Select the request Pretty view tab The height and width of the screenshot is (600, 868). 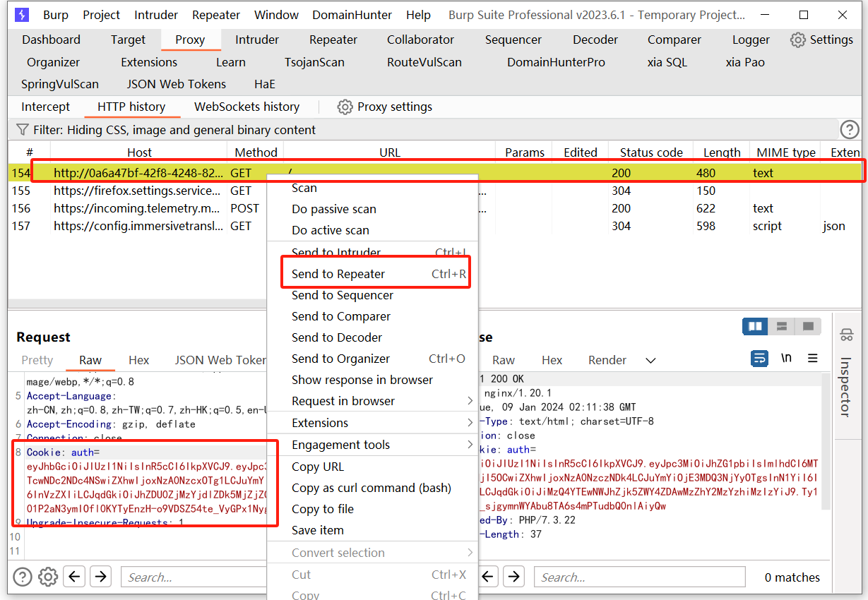[37, 360]
